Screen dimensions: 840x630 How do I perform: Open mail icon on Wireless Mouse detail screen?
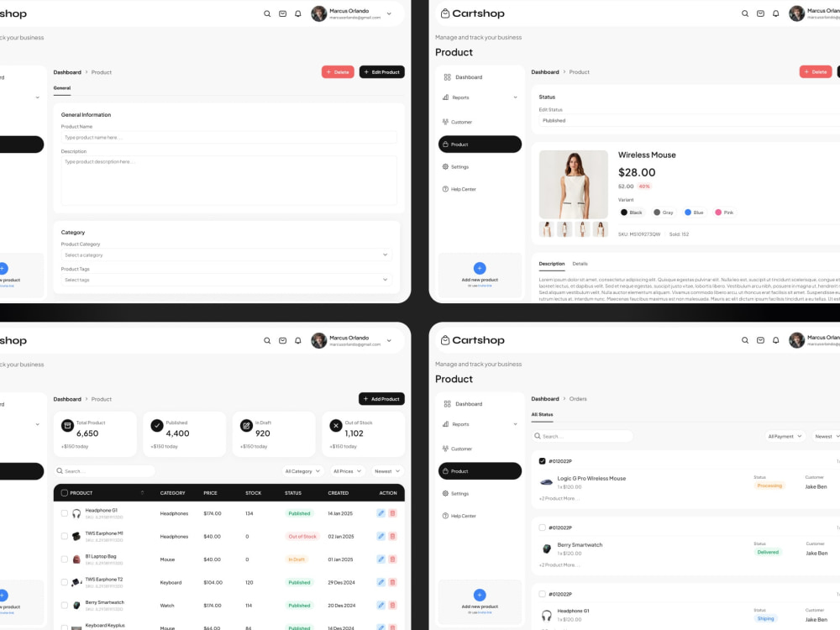[760, 14]
